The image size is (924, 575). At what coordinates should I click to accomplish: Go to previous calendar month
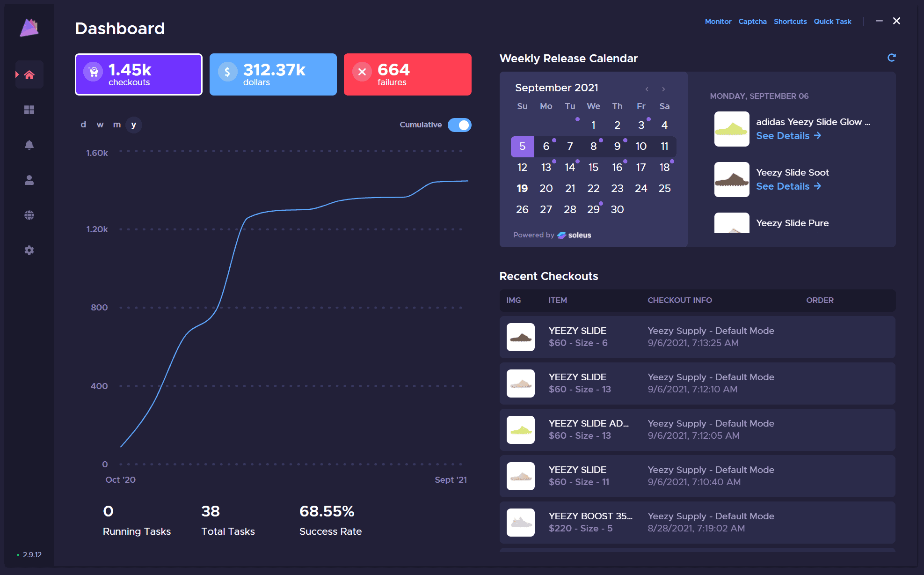coord(647,89)
